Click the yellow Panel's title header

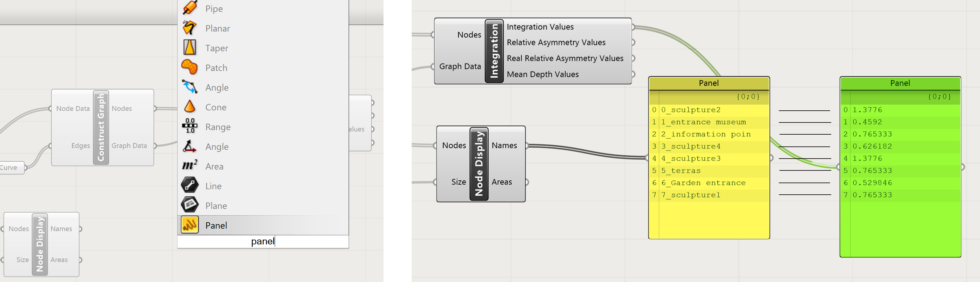tap(708, 83)
